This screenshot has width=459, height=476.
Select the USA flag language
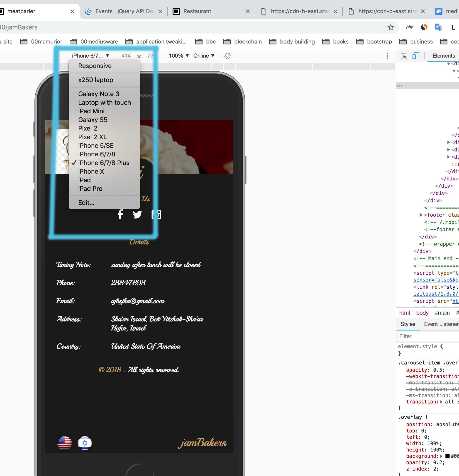(x=64, y=443)
